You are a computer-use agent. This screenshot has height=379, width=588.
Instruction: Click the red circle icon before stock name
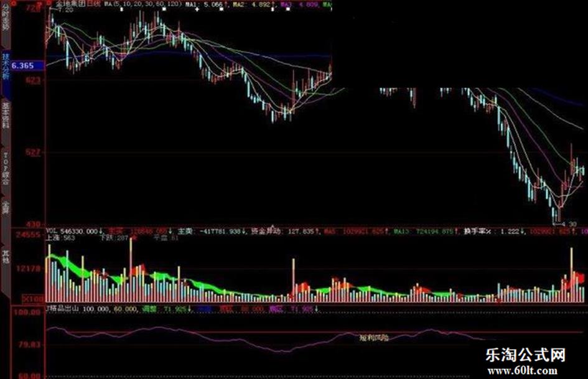point(49,2)
